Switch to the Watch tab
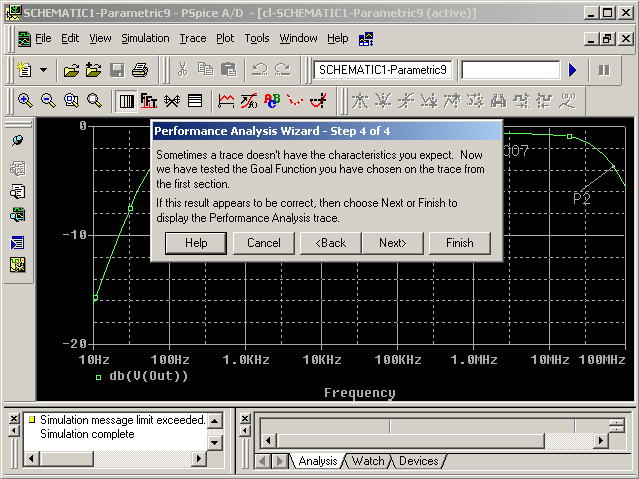Screen dimensions: 639x479 [x=368, y=461]
